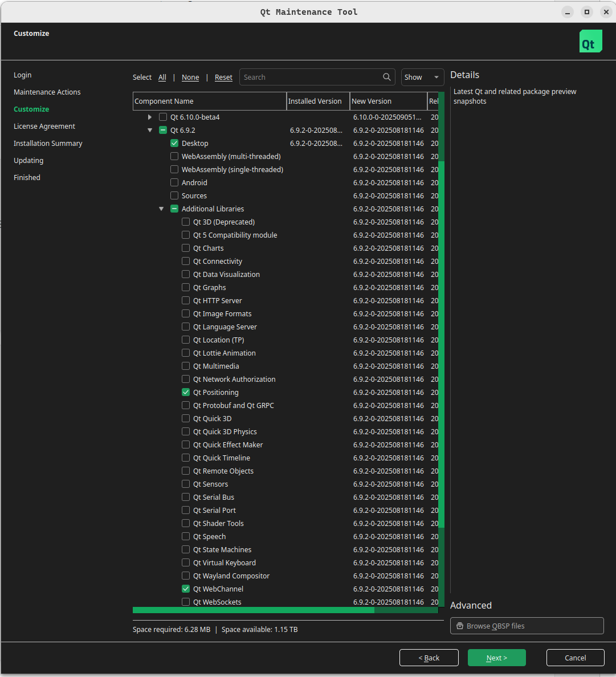Click the Select All link

162,78
